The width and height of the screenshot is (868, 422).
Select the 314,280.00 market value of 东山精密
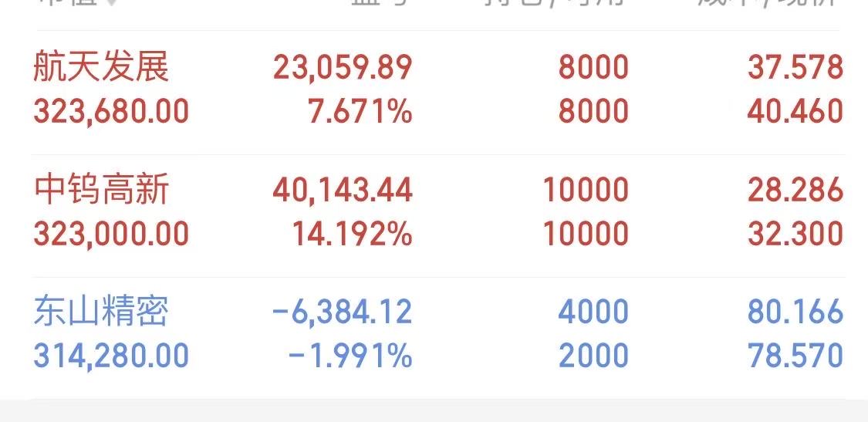pyautogui.click(x=111, y=356)
